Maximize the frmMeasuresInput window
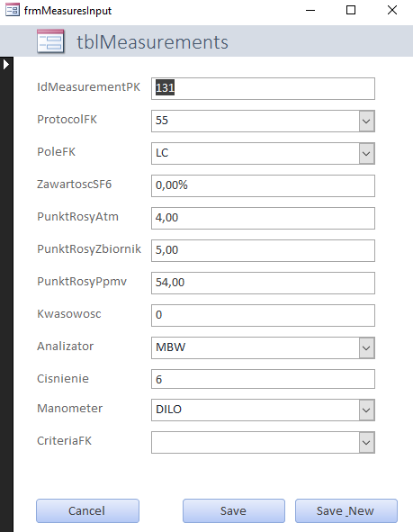Screen dimensions: 413x532 click(351, 10)
